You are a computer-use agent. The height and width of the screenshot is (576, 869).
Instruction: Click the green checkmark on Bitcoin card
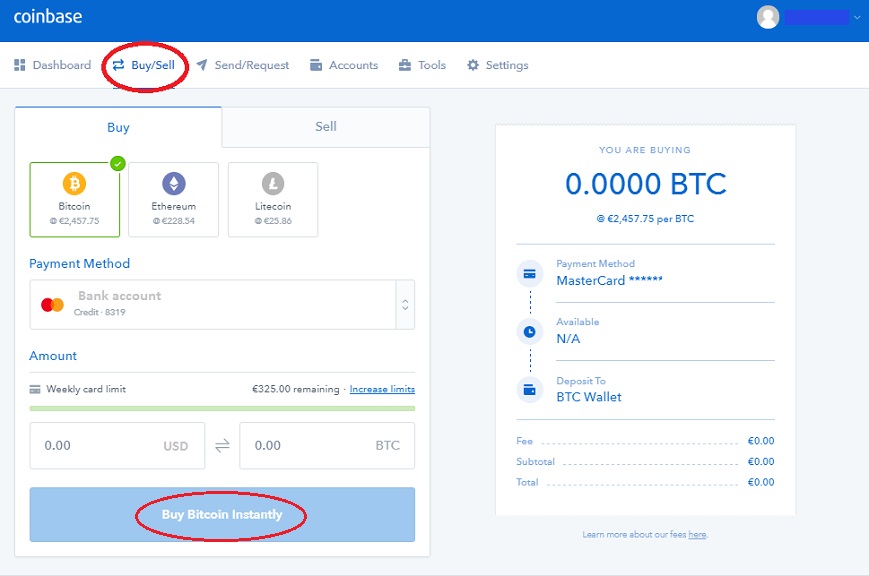click(x=117, y=164)
